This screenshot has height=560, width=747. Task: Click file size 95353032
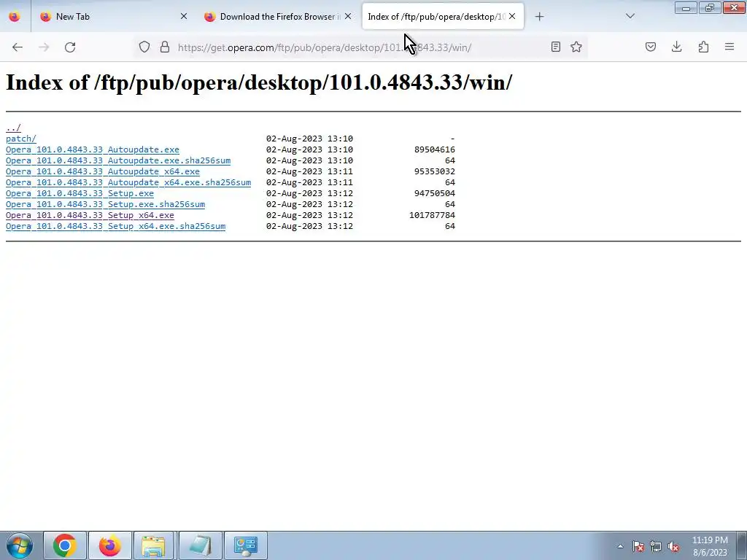435,171
